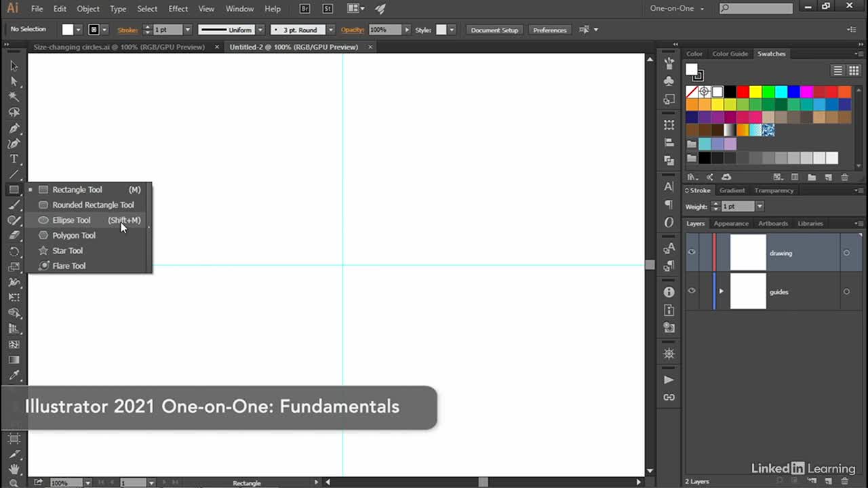Pick the magenta swatch

pos(807,91)
